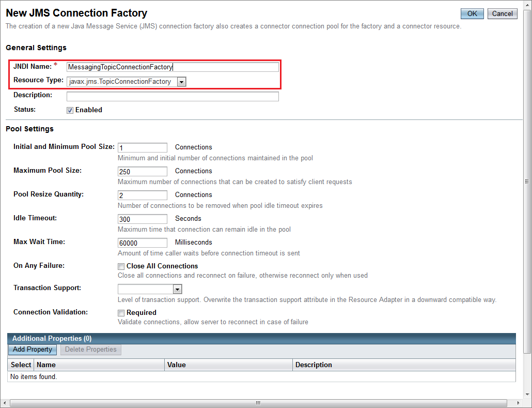Click the Maximum Pool Size field
532x408 pixels.
pyautogui.click(x=142, y=172)
